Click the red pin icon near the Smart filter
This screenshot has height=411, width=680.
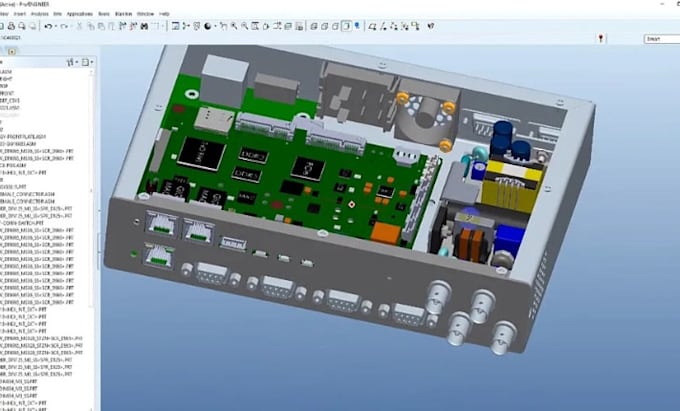pyautogui.click(x=601, y=39)
